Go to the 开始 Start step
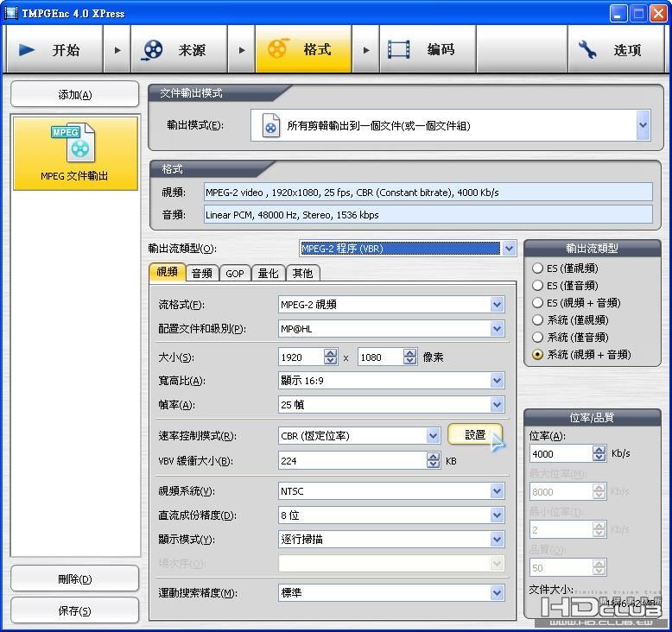 pyautogui.click(x=54, y=50)
